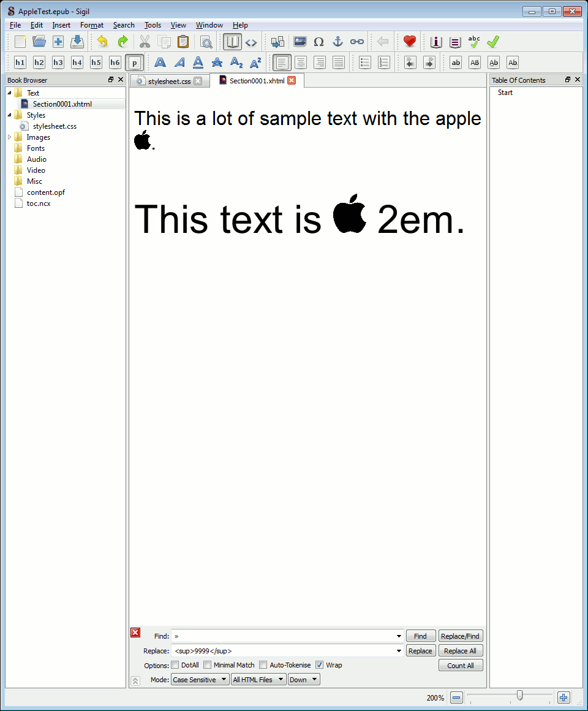This screenshot has width=588, height=711.
Task: Click the Split At Cursor icon
Action: click(x=277, y=42)
